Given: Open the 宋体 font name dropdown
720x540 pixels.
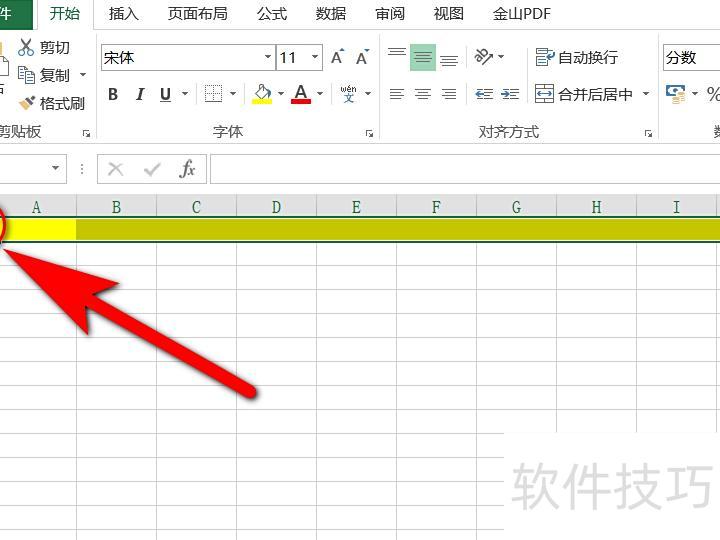Looking at the screenshot, I should point(268,57).
